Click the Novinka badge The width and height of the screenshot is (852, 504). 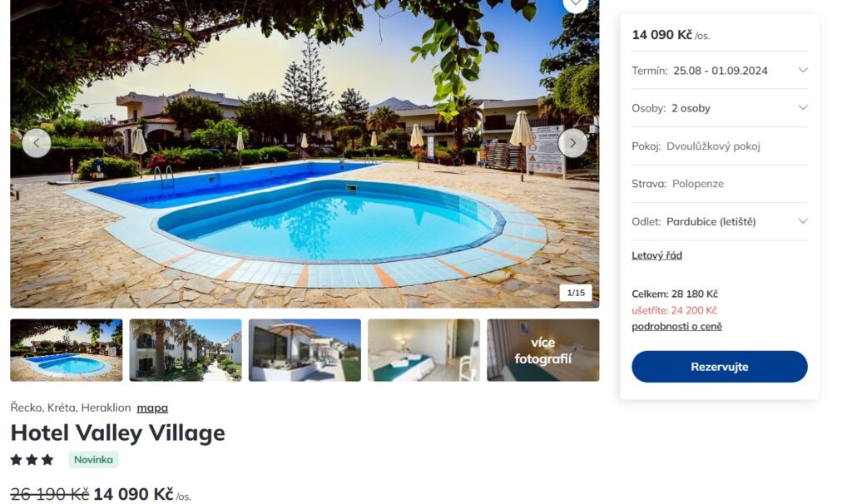pyautogui.click(x=93, y=460)
